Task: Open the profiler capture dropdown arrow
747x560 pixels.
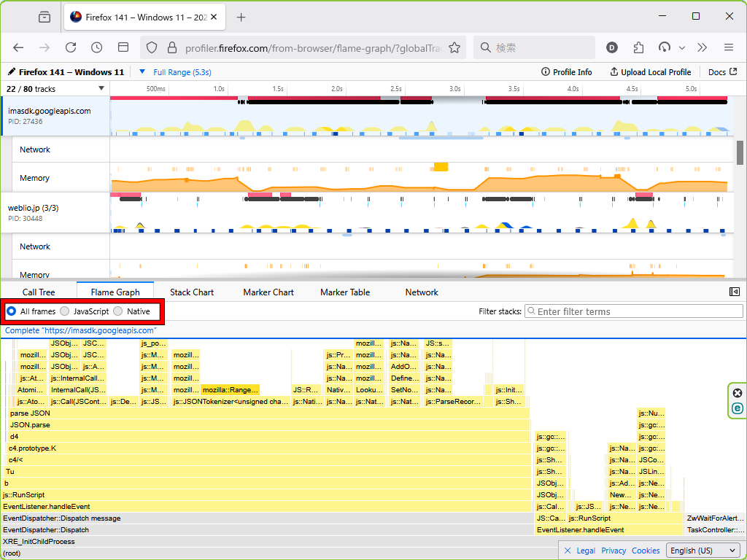Action: click(x=682, y=47)
